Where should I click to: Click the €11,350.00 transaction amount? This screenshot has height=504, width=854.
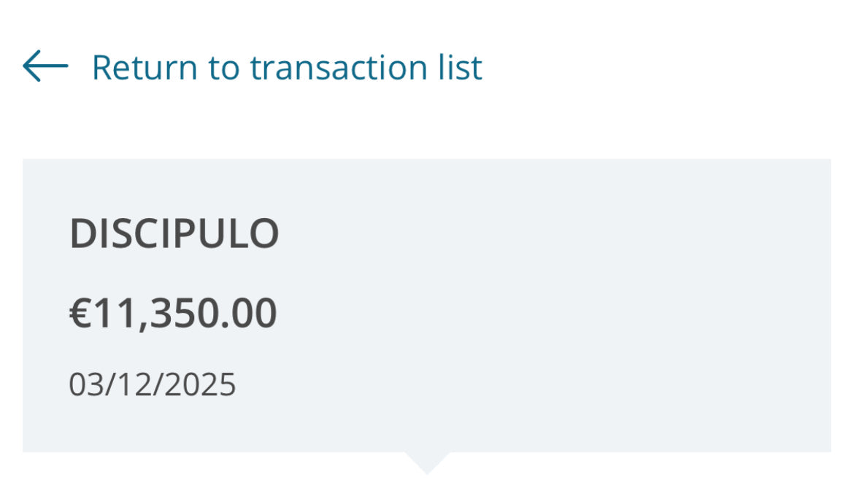point(173,313)
